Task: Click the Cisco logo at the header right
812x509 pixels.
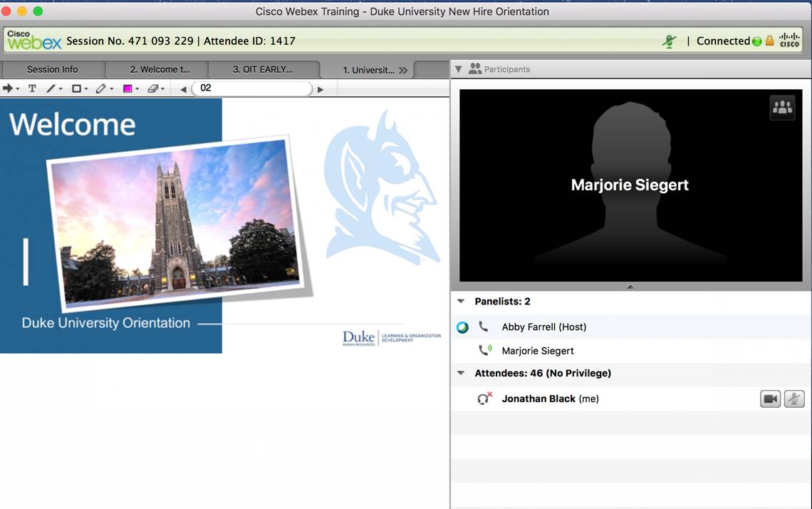Action: (x=789, y=40)
